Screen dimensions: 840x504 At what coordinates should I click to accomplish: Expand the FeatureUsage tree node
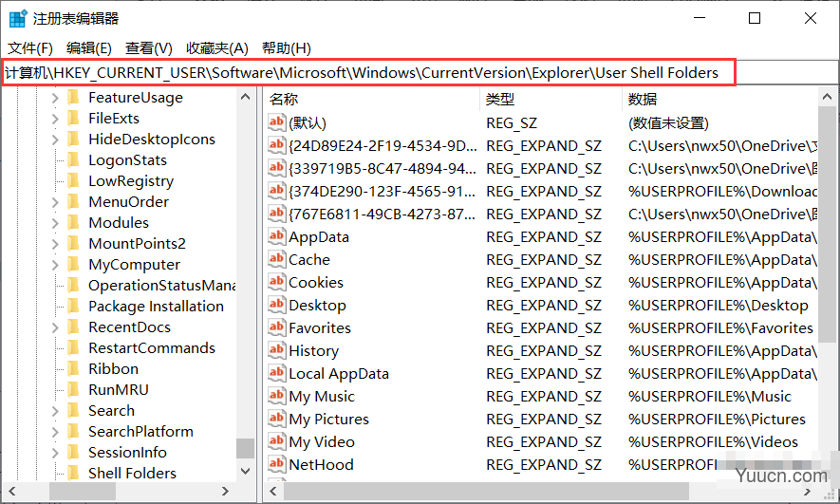[55, 98]
